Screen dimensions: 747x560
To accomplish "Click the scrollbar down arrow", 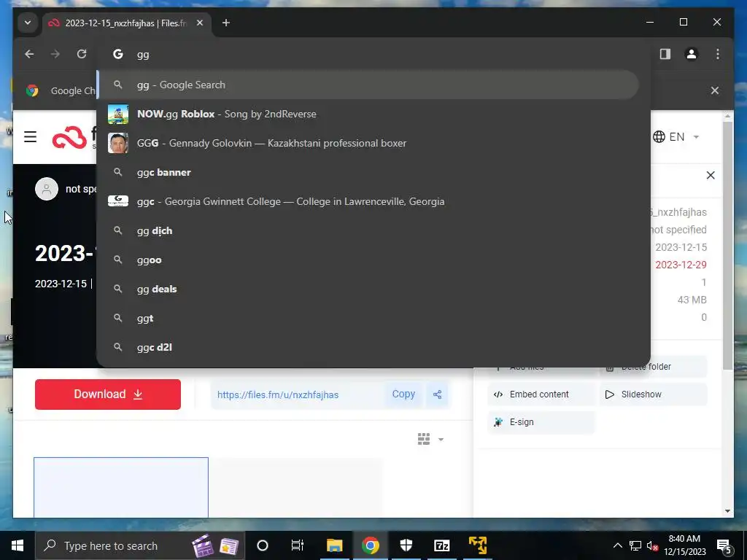I will [x=727, y=511].
